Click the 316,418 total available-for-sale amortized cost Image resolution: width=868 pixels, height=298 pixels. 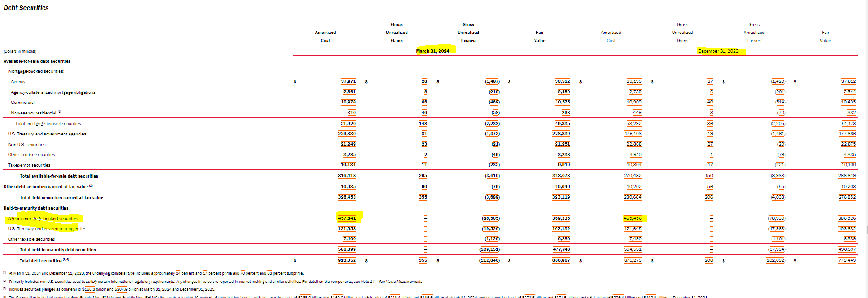[x=347, y=176]
